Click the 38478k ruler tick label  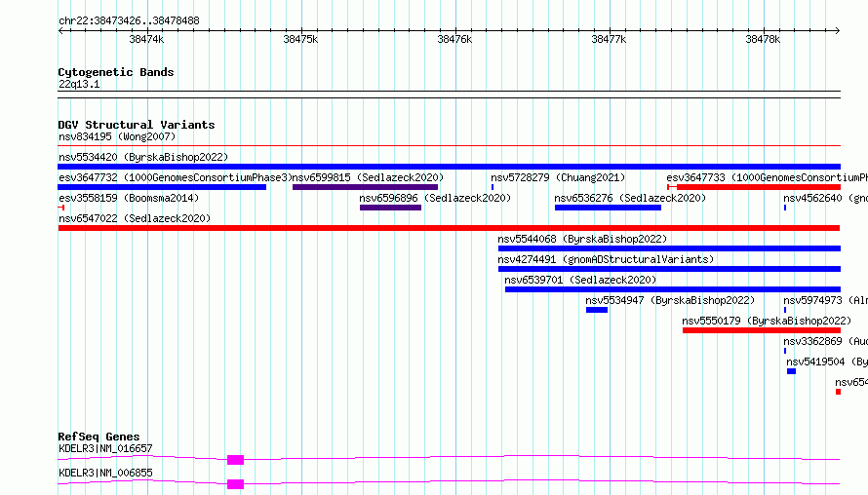point(763,39)
